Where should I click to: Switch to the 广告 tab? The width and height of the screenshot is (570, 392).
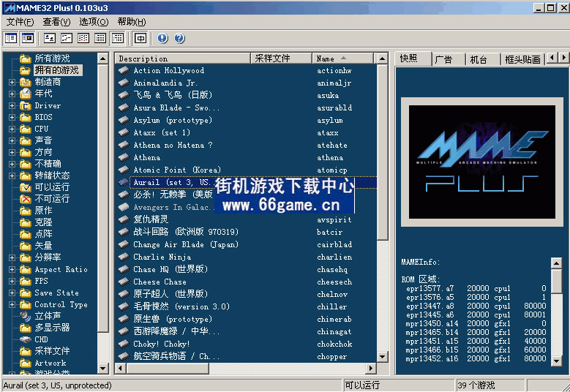tap(449, 59)
